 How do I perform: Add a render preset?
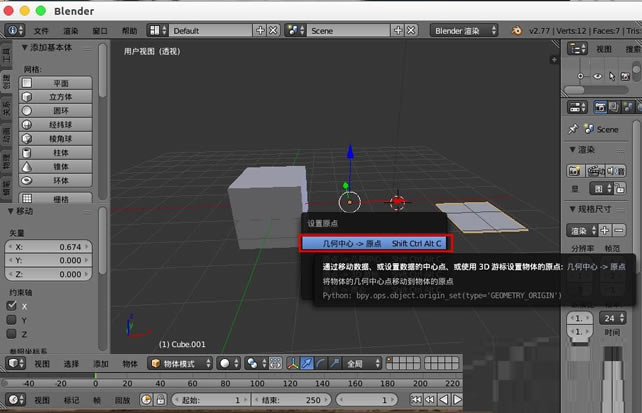pos(605,230)
